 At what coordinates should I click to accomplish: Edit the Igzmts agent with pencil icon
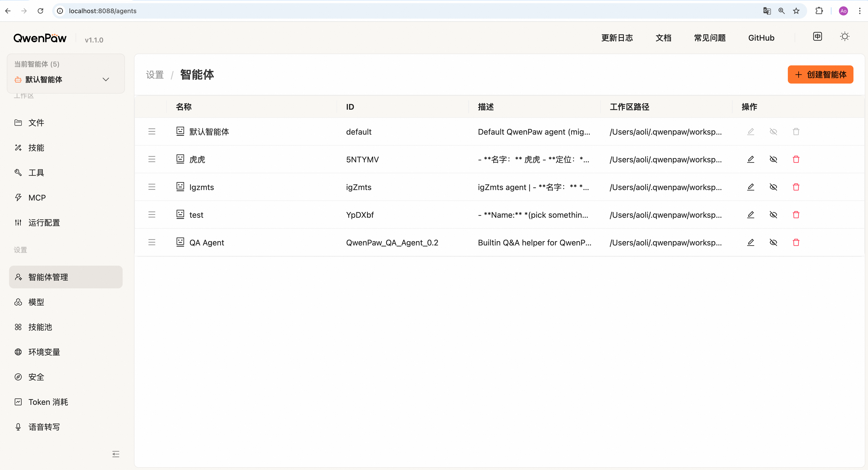pyautogui.click(x=750, y=187)
